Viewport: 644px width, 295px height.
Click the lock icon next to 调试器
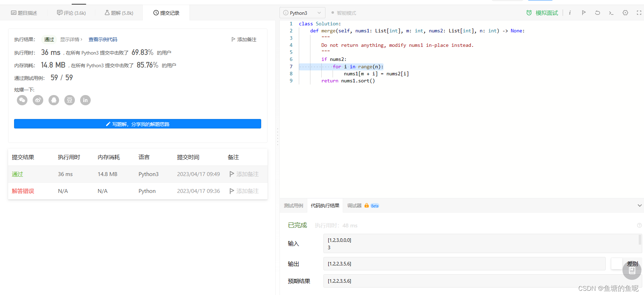[x=367, y=206]
